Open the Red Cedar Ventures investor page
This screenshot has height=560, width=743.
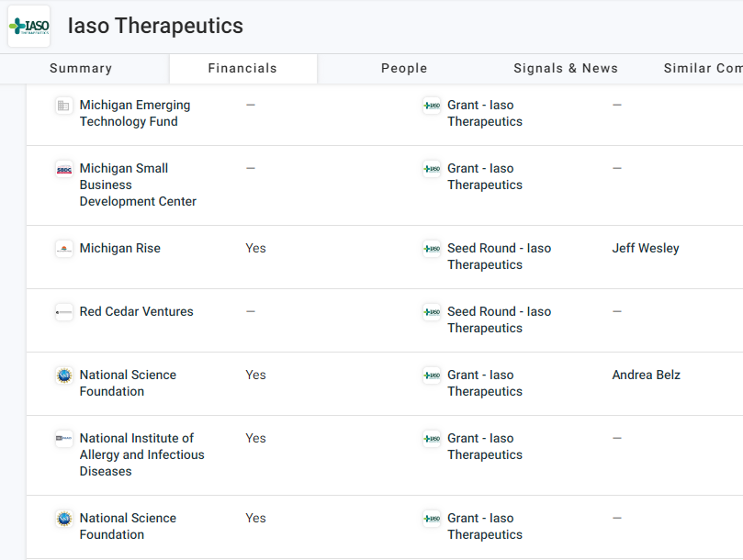coord(136,312)
